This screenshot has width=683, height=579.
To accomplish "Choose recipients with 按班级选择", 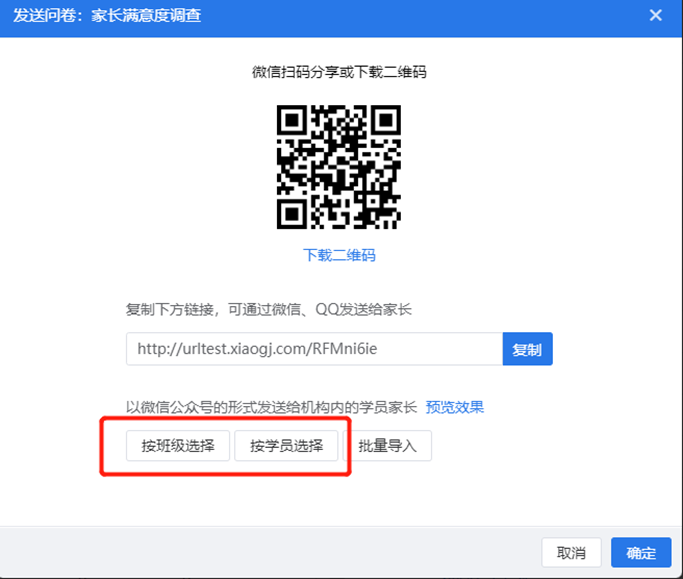I will (x=178, y=446).
